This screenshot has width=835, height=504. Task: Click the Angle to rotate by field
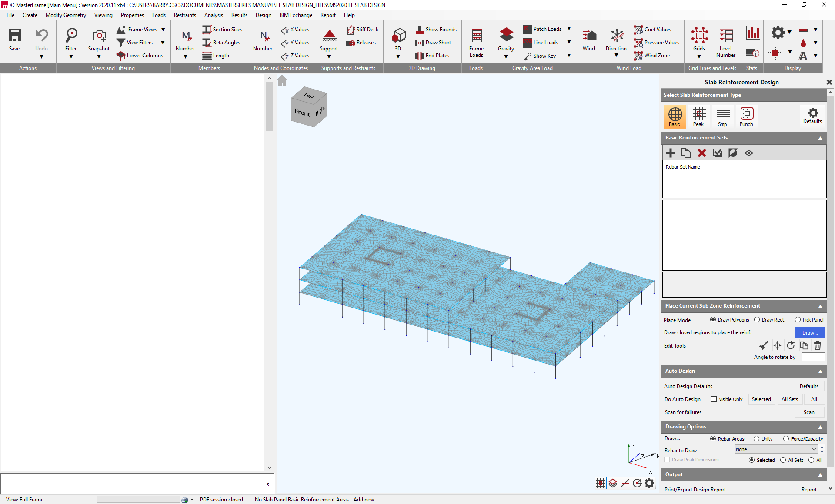coord(813,357)
